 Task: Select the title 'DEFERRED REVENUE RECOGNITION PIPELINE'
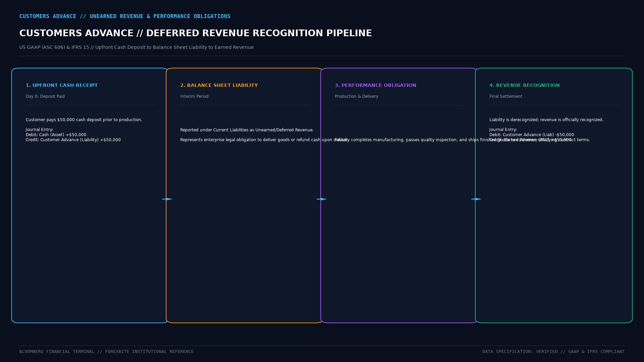[259, 33]
